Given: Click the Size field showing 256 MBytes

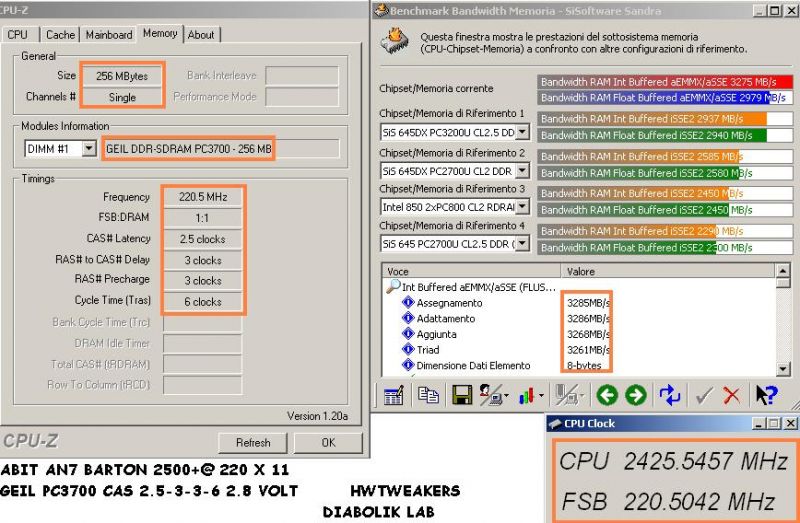Looking at the screenshot, I should coord(122,76).
